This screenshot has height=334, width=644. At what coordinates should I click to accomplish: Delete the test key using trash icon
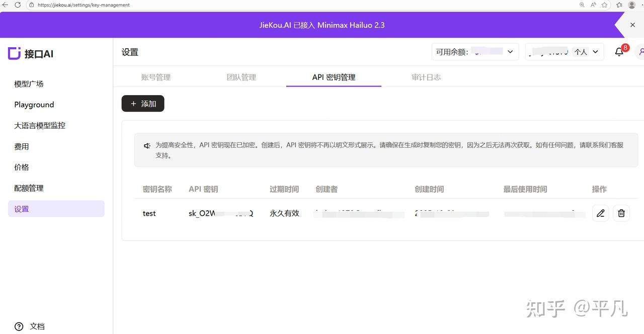621,213
